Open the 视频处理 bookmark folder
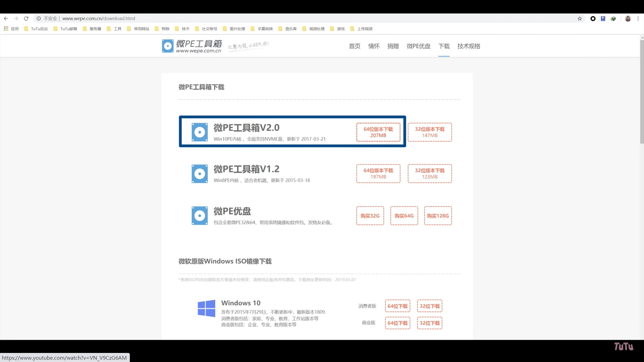Screen dimensions: 644x362 point(313,29)
